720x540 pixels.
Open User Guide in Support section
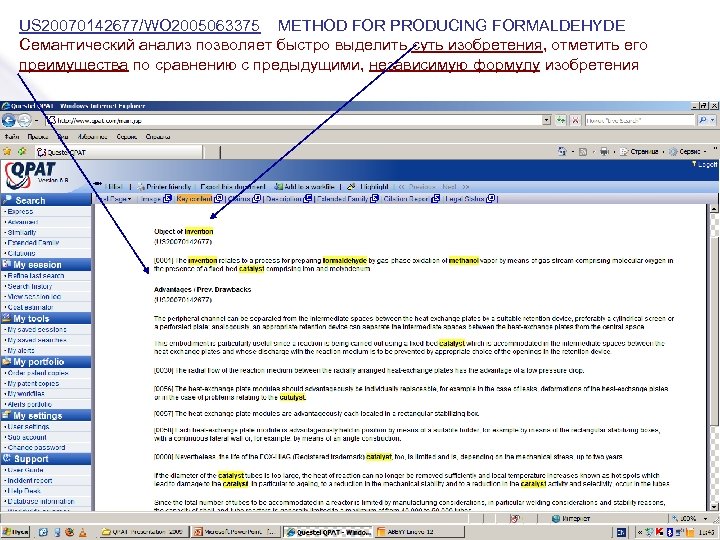(x=25, y=470)
